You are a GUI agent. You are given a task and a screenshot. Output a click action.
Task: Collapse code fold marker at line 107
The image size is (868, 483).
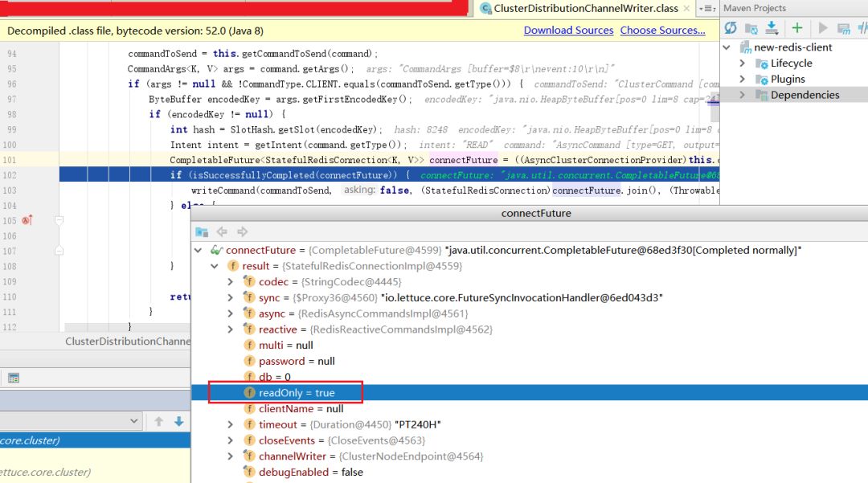(59, 251)
